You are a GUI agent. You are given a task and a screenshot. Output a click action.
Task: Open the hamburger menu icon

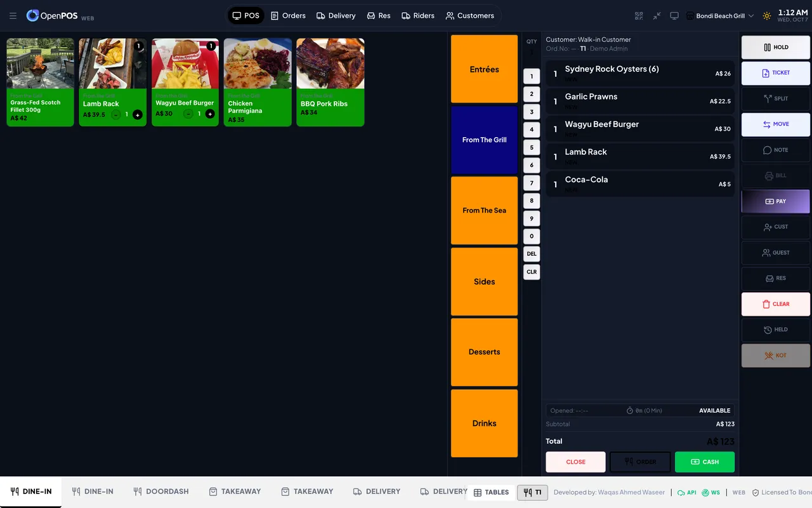13,16
